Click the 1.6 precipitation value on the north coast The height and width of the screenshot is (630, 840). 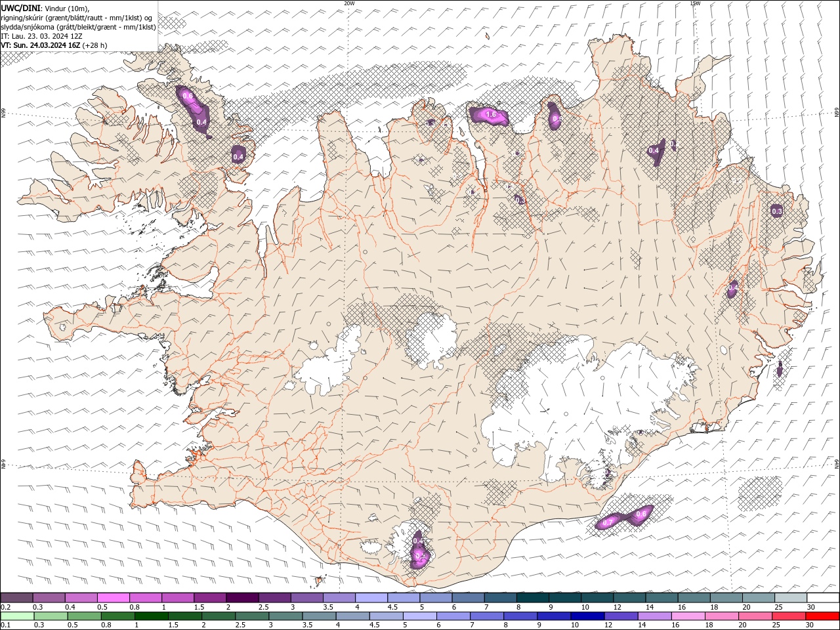pyautogui.click(x=490, y=115)
